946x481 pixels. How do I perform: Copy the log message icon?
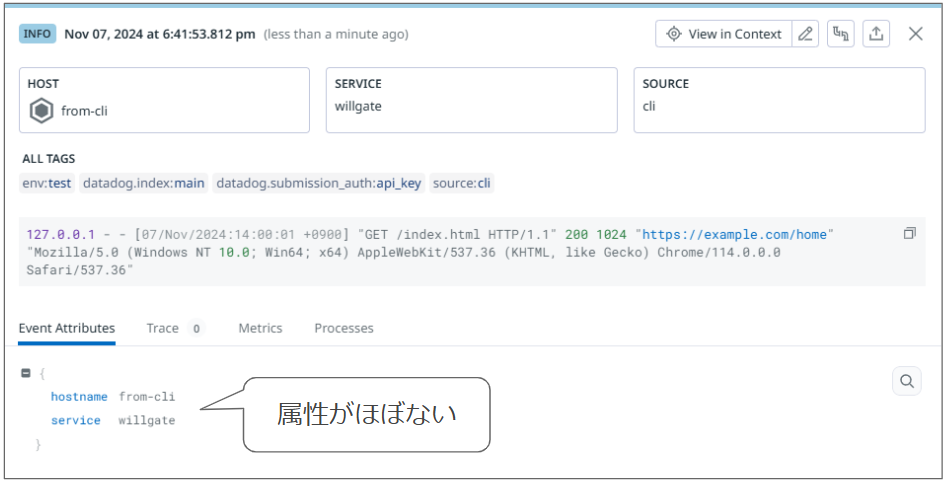pyautogui.click(x=910, y=234)
